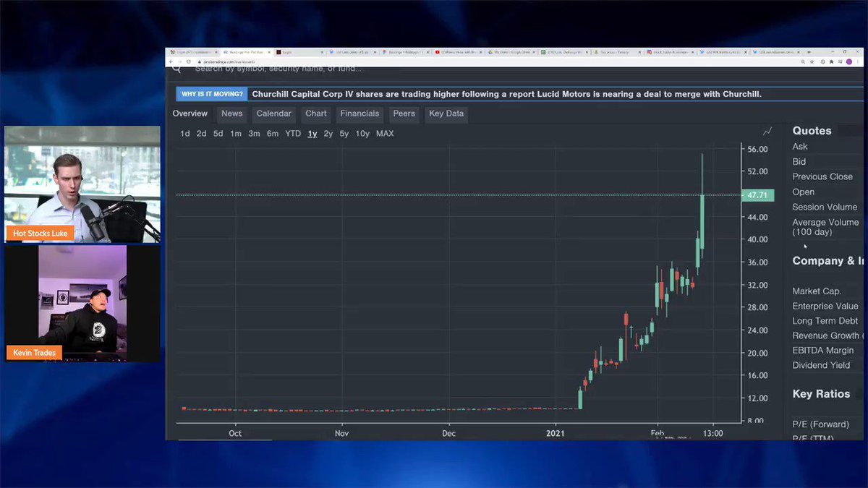
Task: Open the News tab
Action: pyautogui.click(x=232, y=114)
